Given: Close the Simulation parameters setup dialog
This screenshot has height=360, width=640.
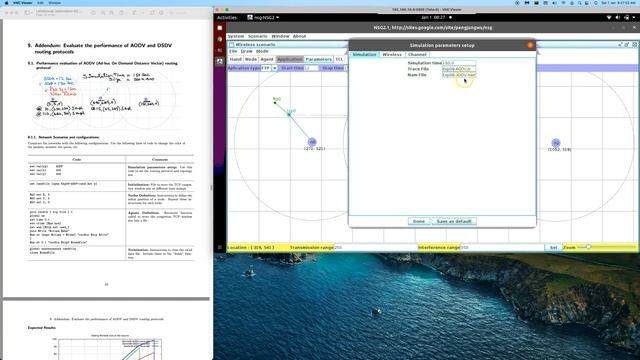Looking at the screenshot, I should (530, 45).
